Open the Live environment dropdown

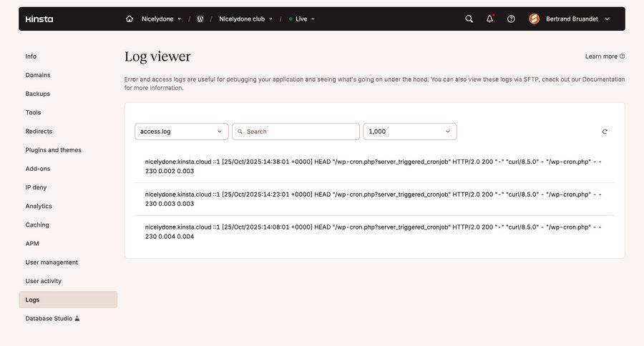302,19
